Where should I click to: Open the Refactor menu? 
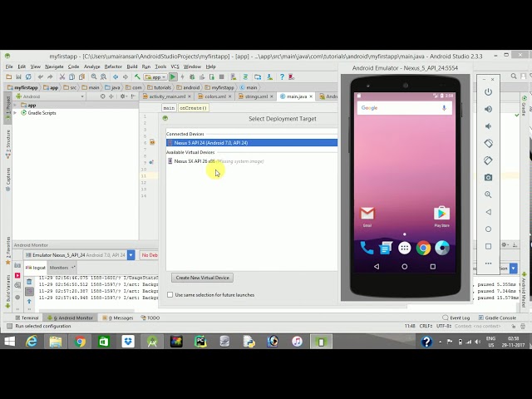113,66
